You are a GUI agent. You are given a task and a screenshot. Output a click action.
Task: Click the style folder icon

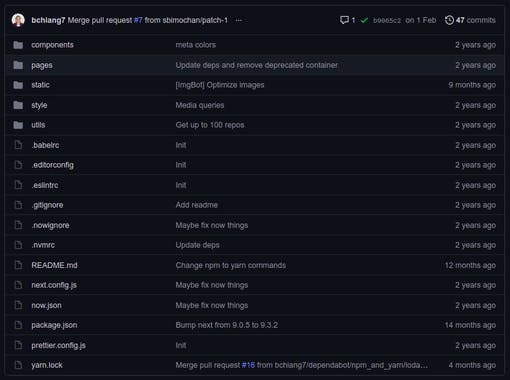pos(18,105)
